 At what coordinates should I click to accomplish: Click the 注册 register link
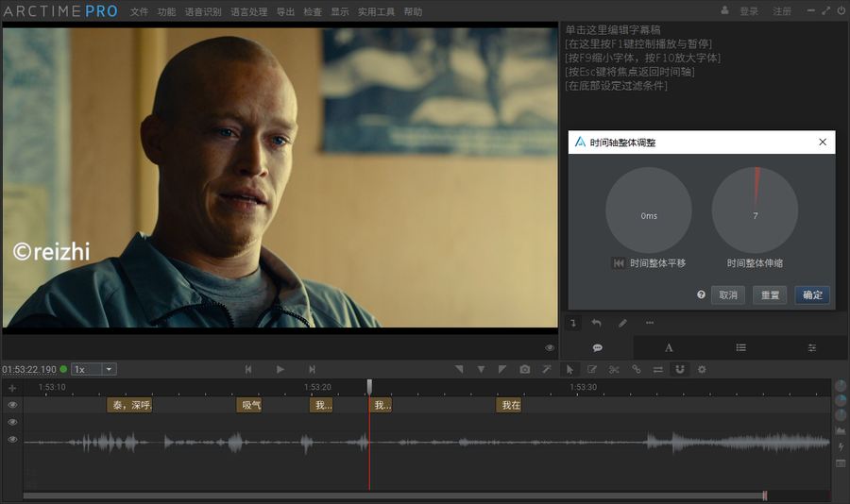782,10
